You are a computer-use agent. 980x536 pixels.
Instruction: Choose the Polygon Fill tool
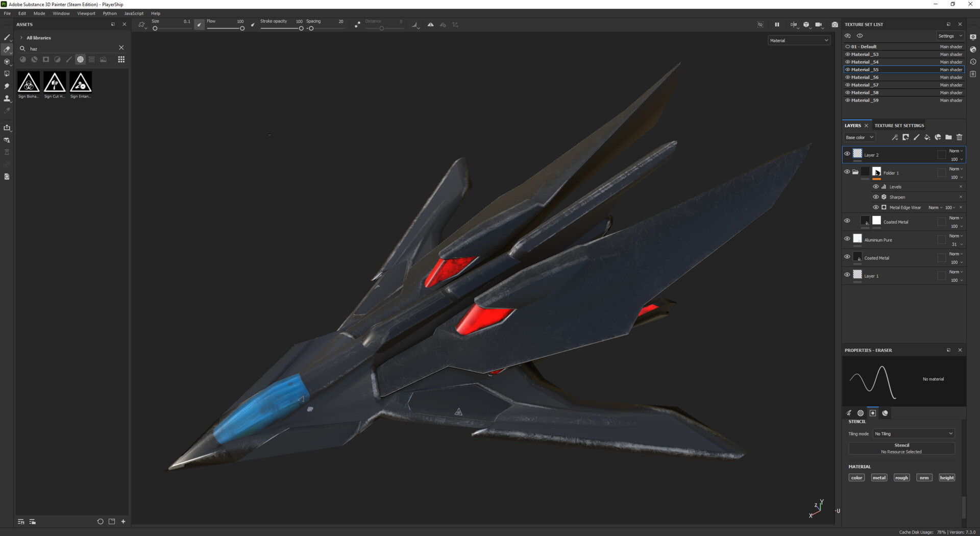[7, 74]
